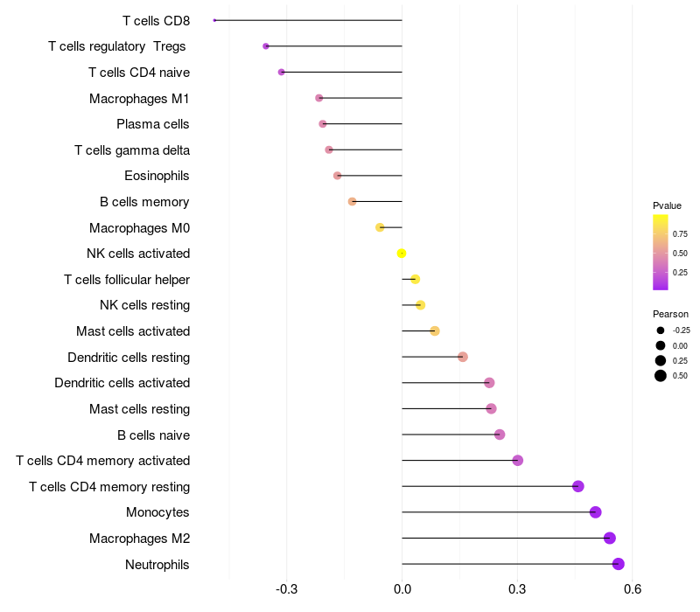Click the 0.25 Pearson legend circle

click(661, 360)
